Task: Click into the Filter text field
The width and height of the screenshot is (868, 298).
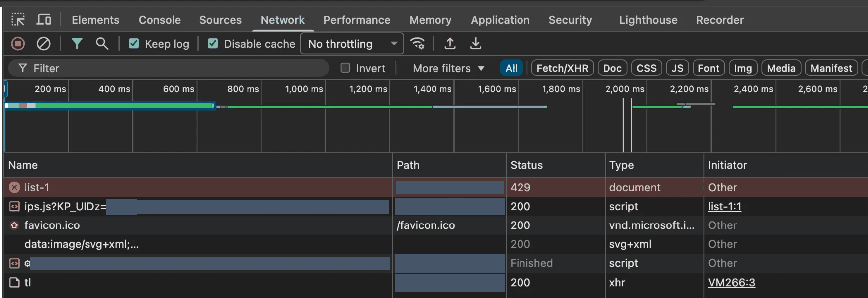Action: 169,68
